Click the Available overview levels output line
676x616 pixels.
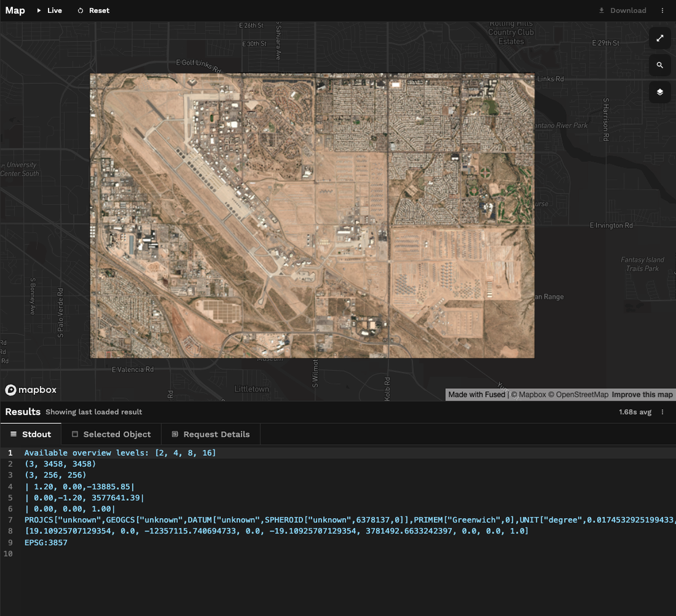[x=120, y=453]
